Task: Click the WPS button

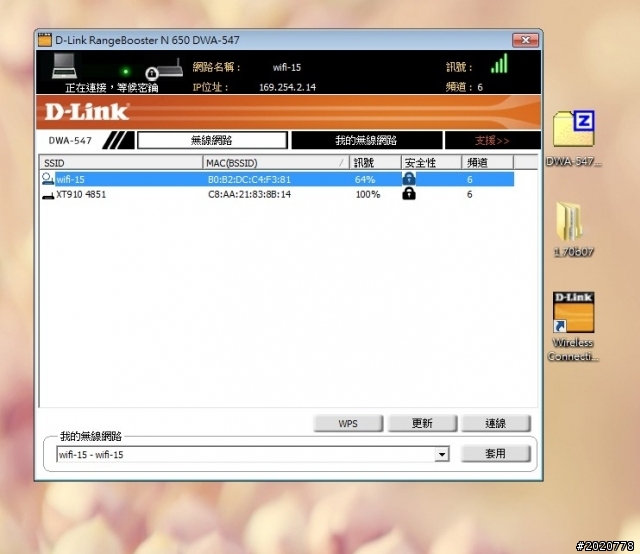Action: [x=348, y=423]
